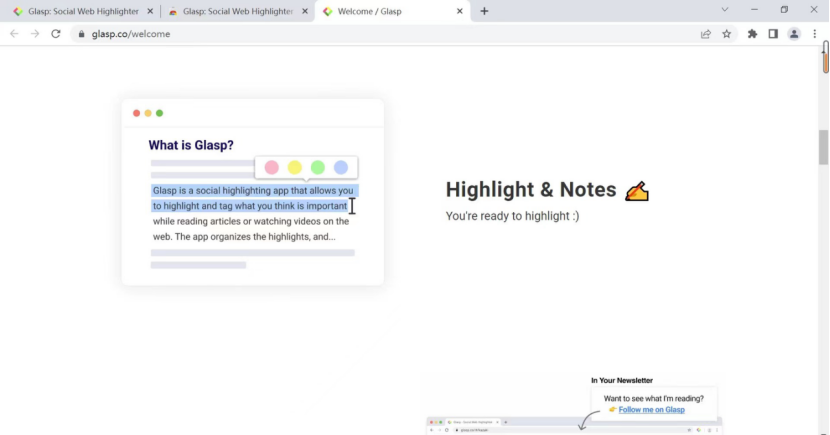Pick the yellow highlight color
The image size is (830, 435).
(295, 168)
